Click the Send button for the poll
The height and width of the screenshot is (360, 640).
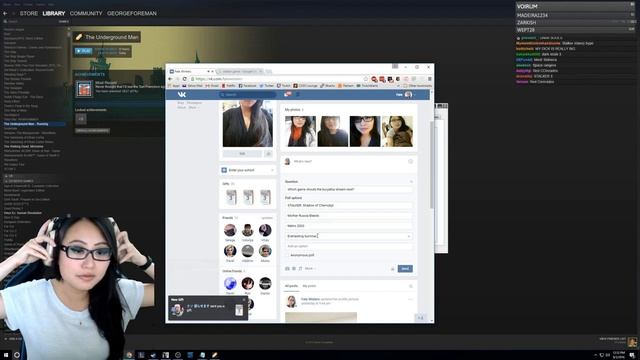405,269
